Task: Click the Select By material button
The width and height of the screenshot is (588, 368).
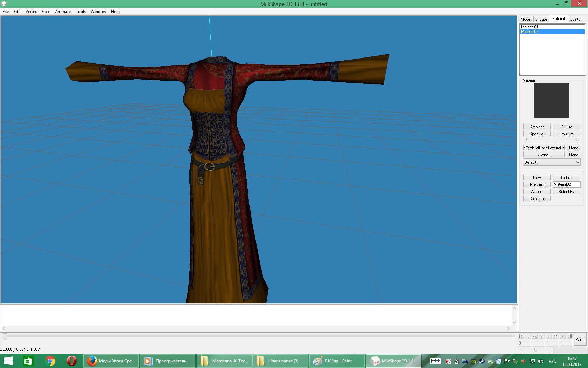Action: click(x=567, y=192)
